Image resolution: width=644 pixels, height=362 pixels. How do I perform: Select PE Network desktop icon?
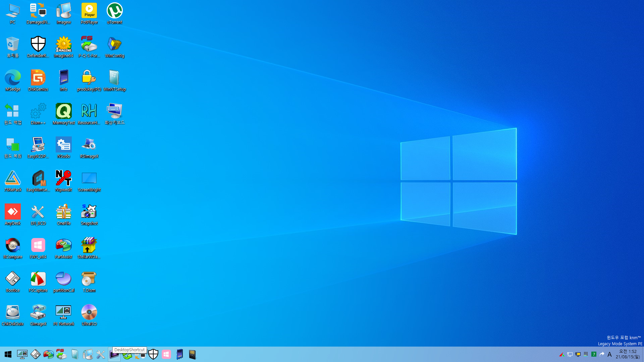pos(64,315)
